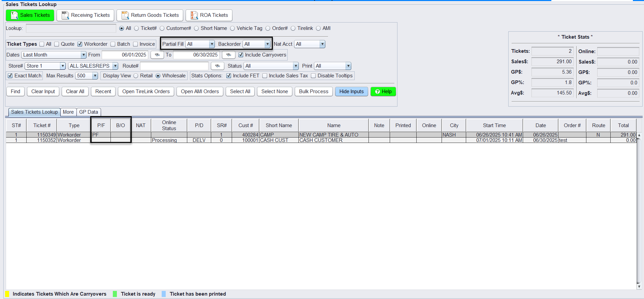Screen dimensions: 644x299
Task: Click the yellow carryover legend swatch
Action: coord(7,294)
